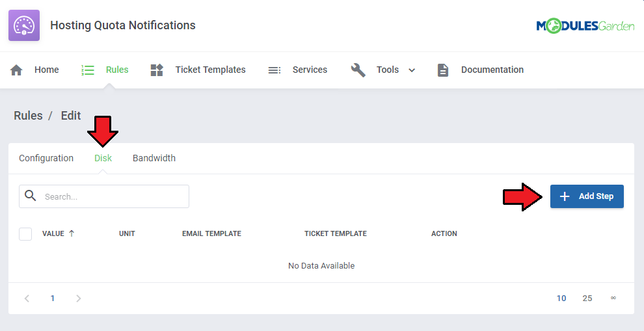Open Ticket Templates menu item
This screenshot has height=331, width=644.
click(210, 70)
